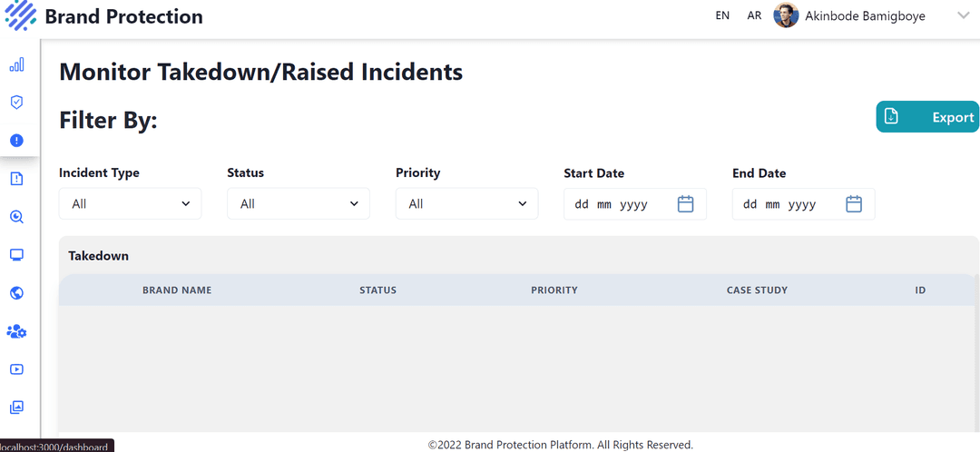Open the Start Date calendar picker
This screenshot has width=980, height=452.
pos(685,204)
